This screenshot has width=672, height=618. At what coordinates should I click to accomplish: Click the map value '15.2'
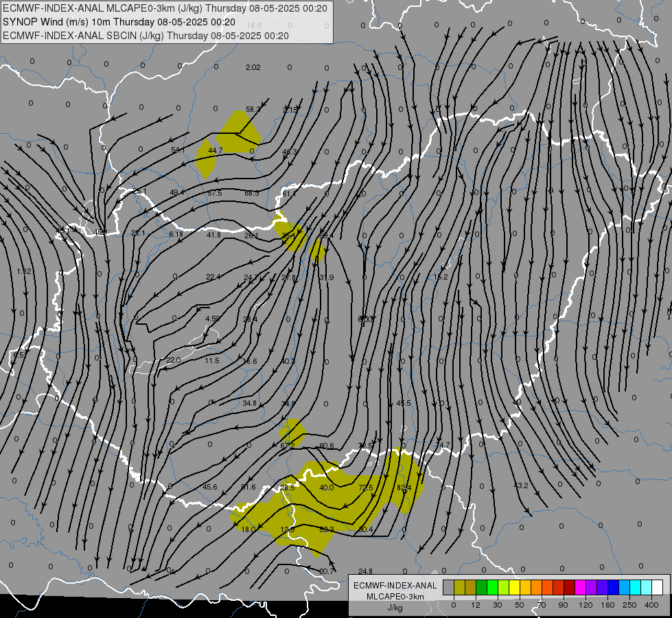(x=440, y=277)
